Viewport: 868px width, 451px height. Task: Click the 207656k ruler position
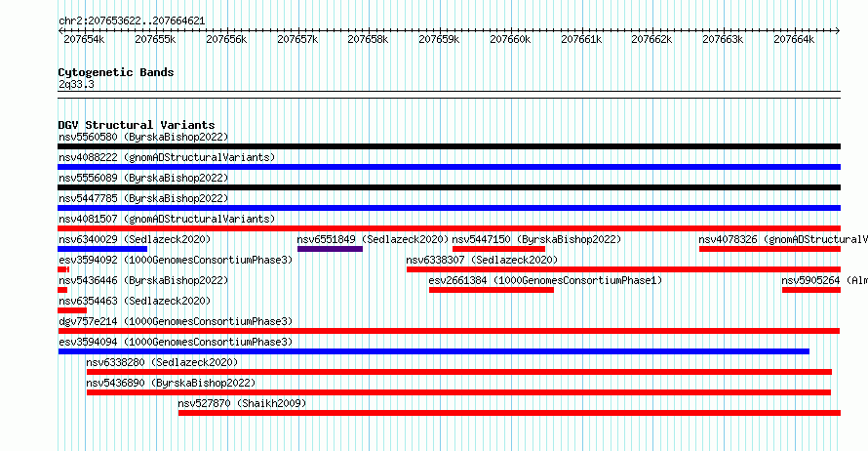[226, 39]
